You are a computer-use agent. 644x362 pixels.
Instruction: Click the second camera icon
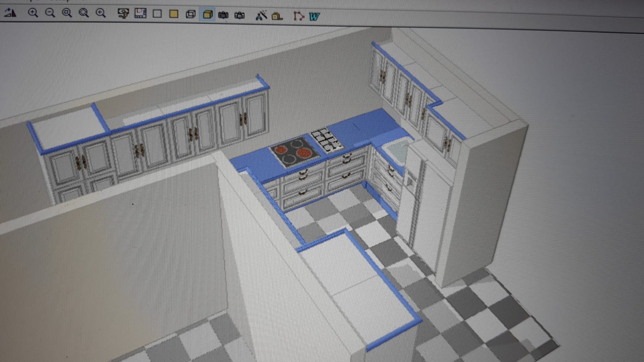[x=240, y=15]
